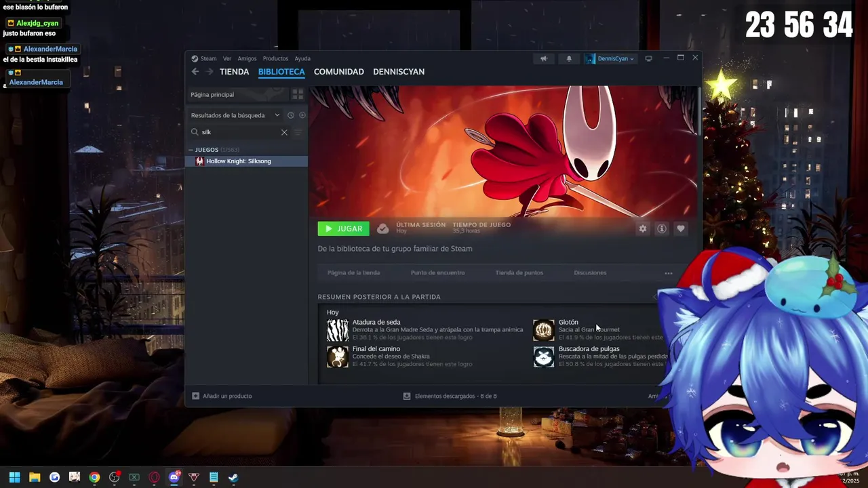The width and height of the screenshot is (868, 488).
Task: Click the Atadura de seda achievement icon
Action: [338, 330]
